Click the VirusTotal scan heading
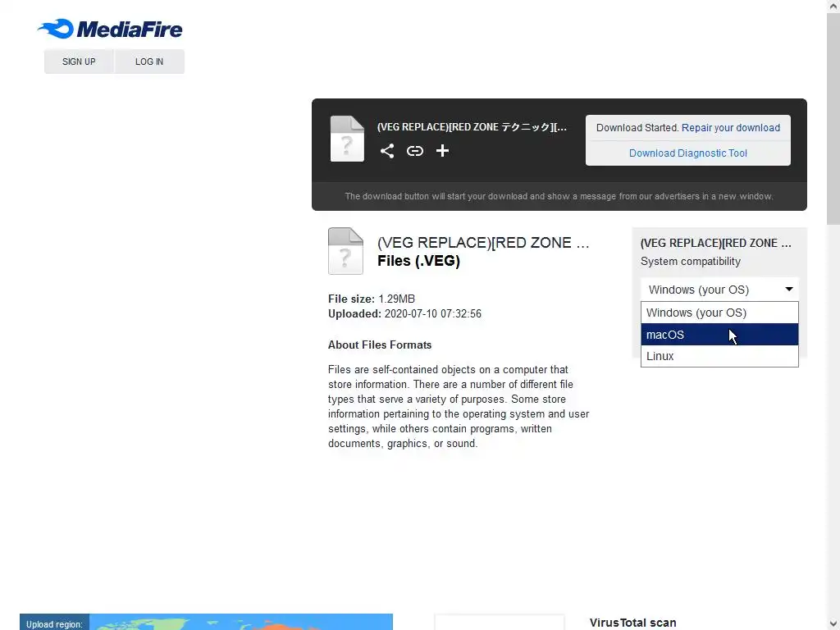The image size is (840, 630). pyautogui.click(x=632, y=623)
